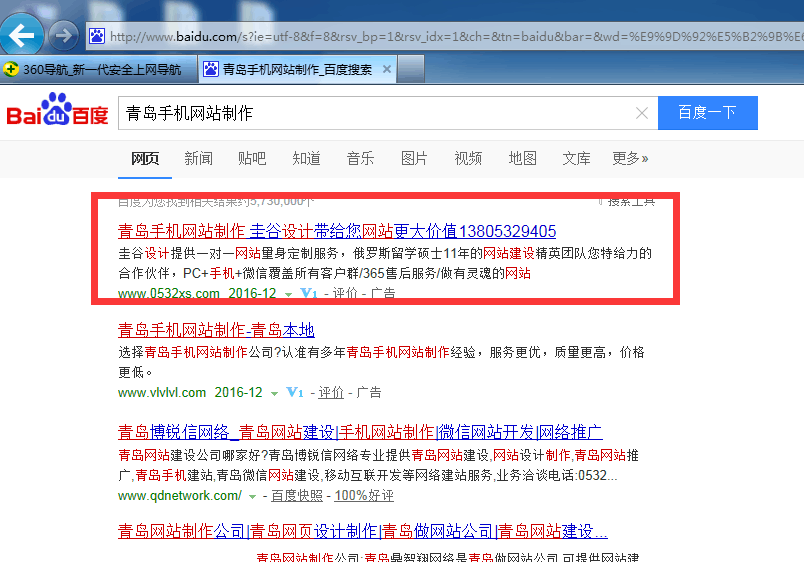Open result 青岛博锐信网络_青岛网站建设
This screenshot has width=804, height=562.
pyautogui.click(x=360, y=432)
